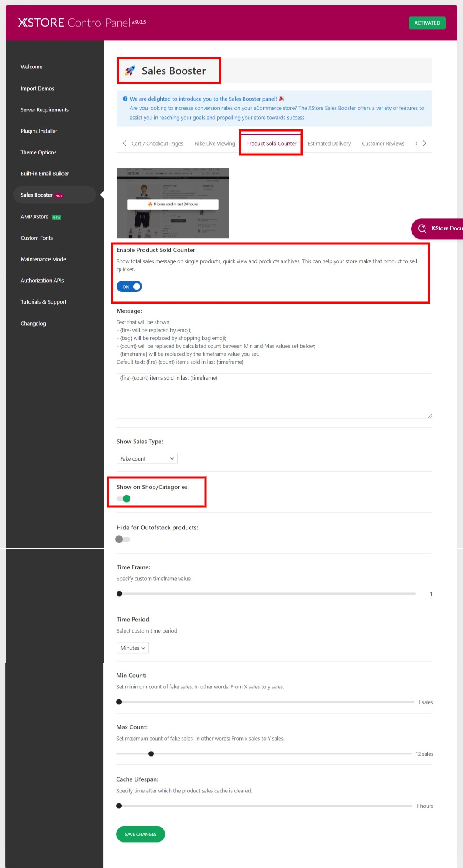The image size is (463, 868).
Task: Click the Time Frame slider handle
Action: [x=120, y=594]
